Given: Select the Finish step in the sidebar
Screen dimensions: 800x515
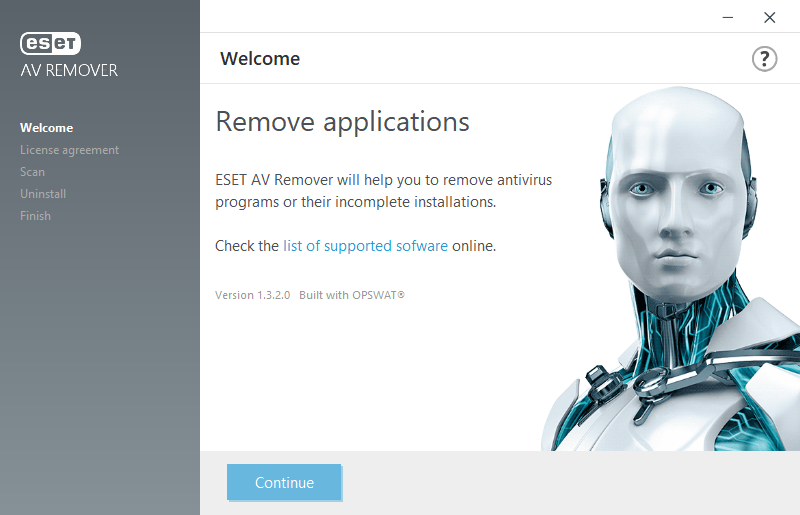Looking at the screenshot, I should [35, 216].
